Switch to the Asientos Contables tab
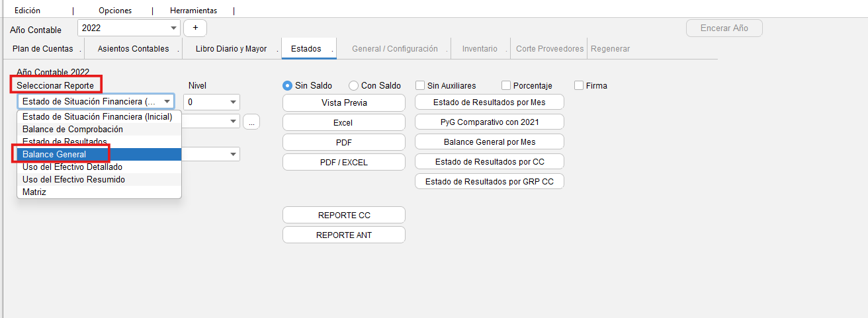This screenshot has width=868, height=318. pyautogui.click(x=133, y=49)
